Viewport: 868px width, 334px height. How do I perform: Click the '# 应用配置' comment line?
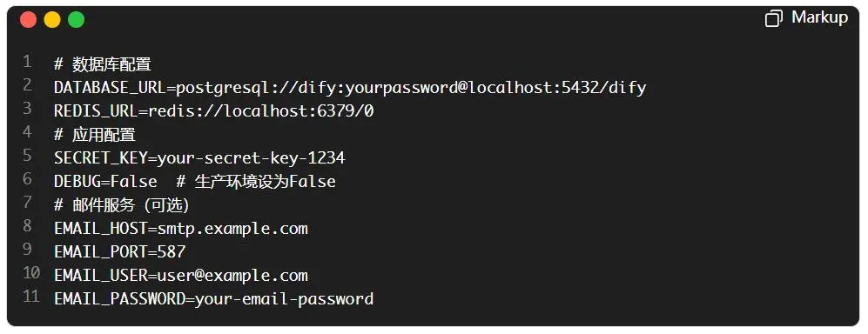(95, 134)
